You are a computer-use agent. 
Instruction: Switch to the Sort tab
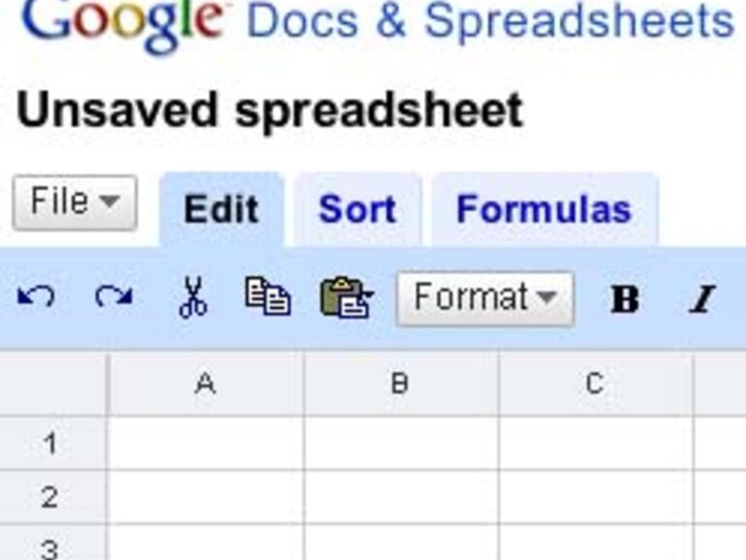point(357,209)
